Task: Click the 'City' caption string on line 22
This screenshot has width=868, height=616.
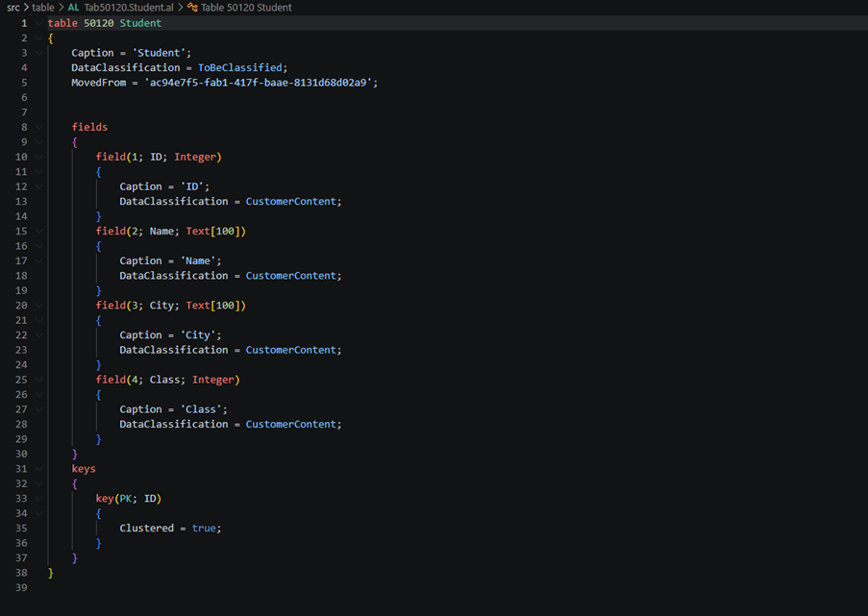Action: coord(198,334)
